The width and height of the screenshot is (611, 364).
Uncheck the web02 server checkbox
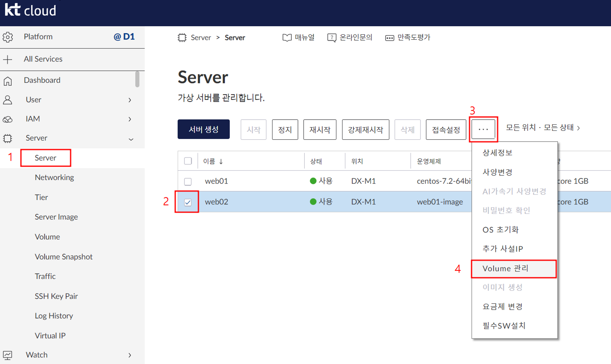coord(188,202)
